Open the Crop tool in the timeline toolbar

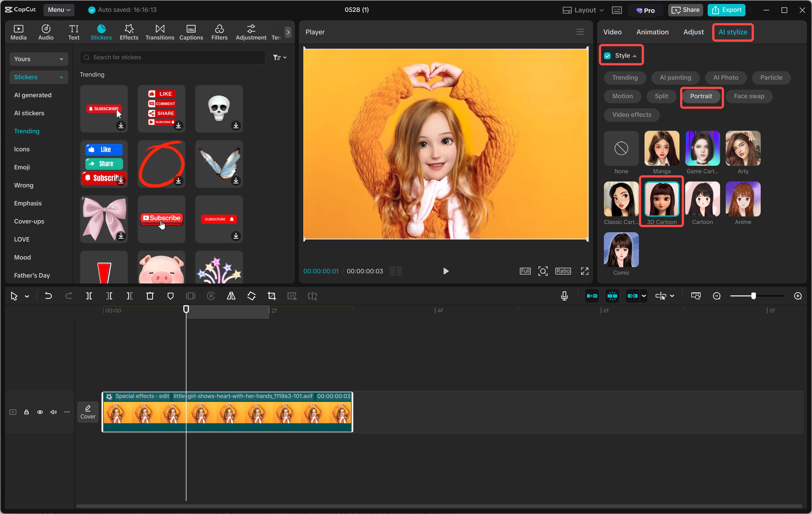pos(272,296)
